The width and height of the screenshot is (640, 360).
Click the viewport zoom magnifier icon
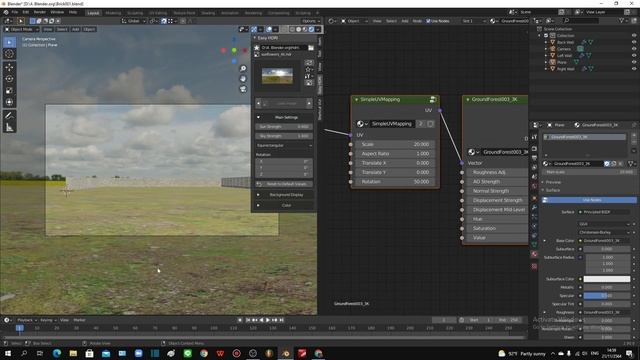click(x=243, y=69)
